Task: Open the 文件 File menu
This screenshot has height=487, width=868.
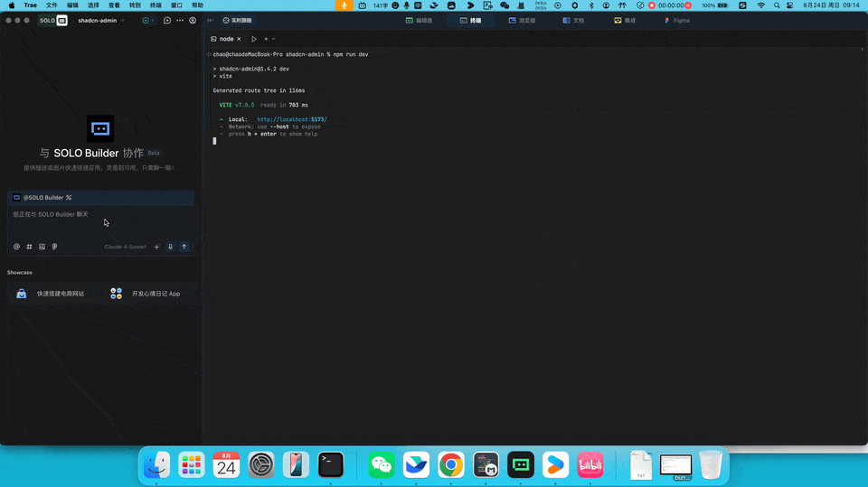Action: [52, 5]
